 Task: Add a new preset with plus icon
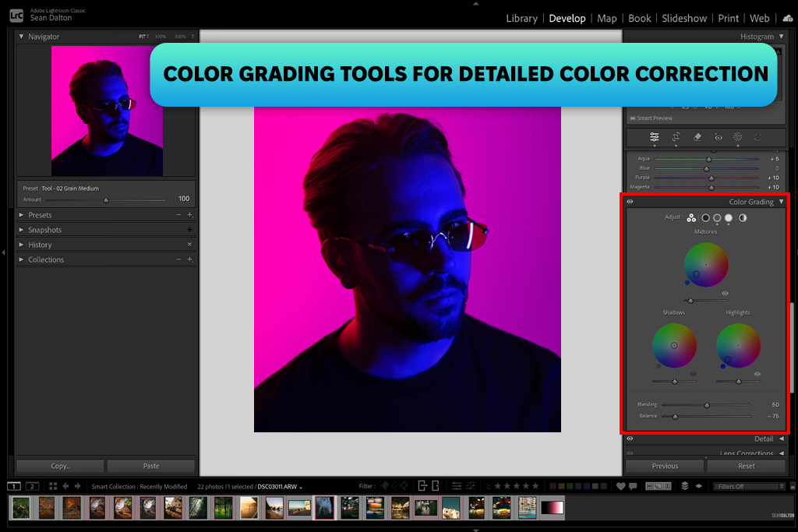pos(190,215)
